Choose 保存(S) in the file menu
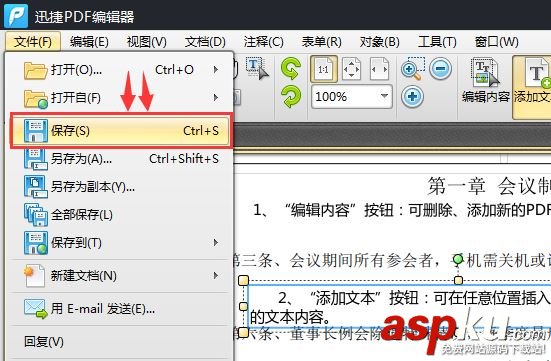Screen dimensions: 551x361 pos(121,131)
